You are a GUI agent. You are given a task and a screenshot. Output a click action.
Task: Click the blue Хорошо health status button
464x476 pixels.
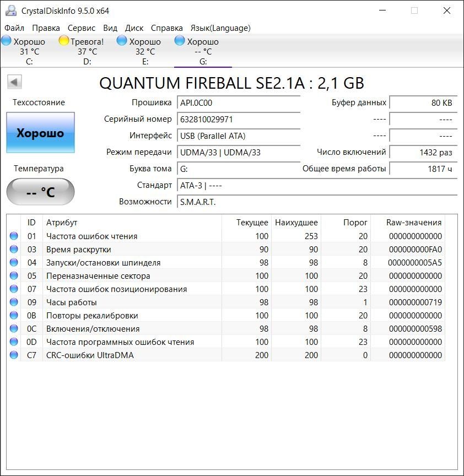[40, 133]
